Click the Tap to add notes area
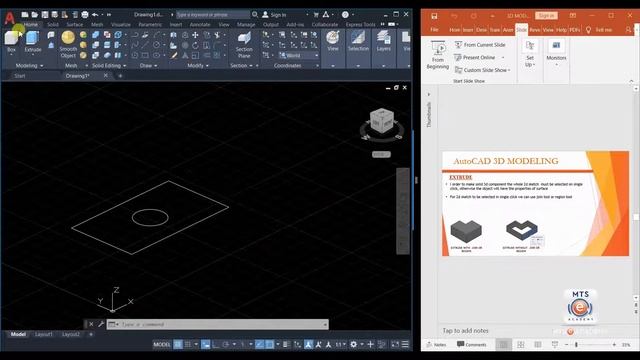This screenshot has height=360, width=640. point(465,331)
